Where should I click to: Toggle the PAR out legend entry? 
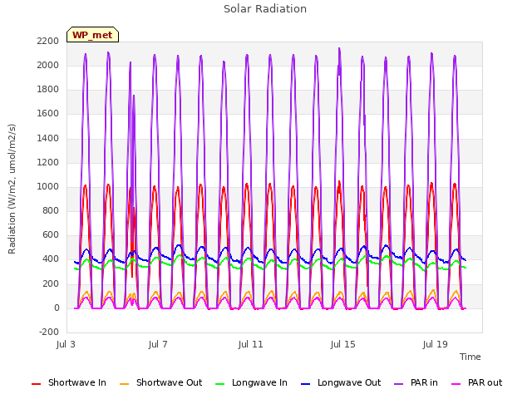476,382
